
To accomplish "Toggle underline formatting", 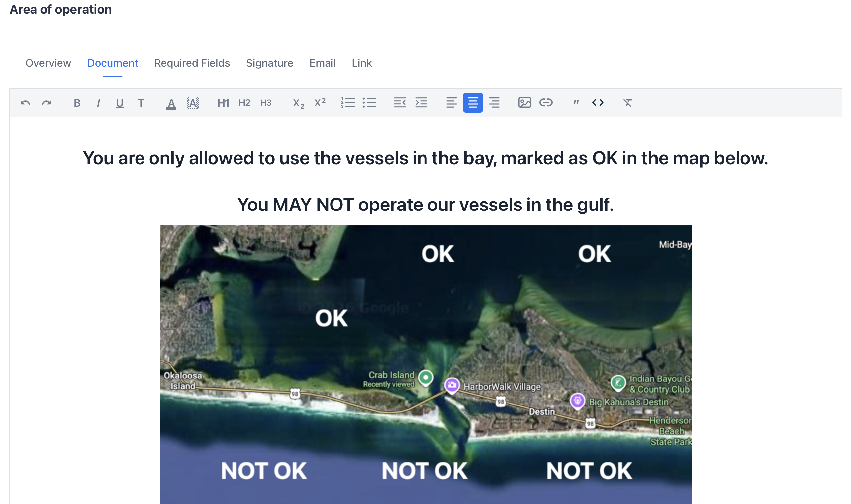I will 120,103.
